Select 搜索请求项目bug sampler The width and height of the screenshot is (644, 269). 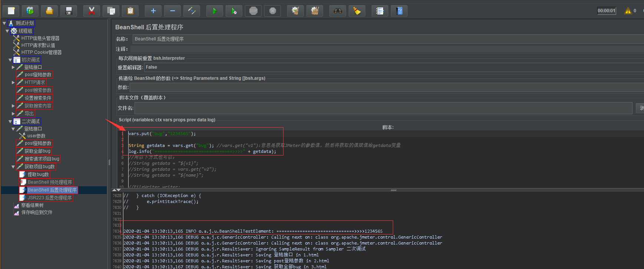42,159
